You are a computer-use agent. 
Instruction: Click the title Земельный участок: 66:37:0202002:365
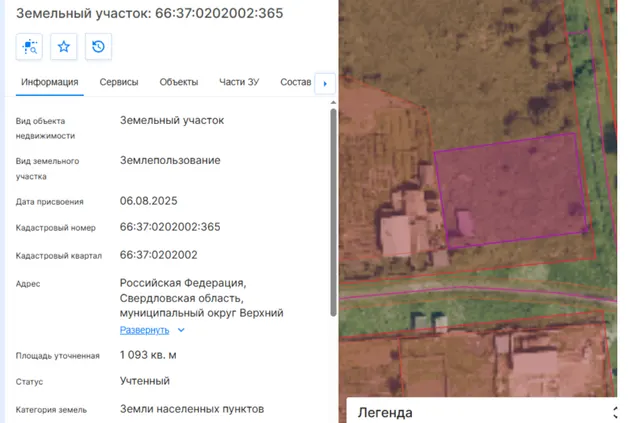(x=149, y=13)
